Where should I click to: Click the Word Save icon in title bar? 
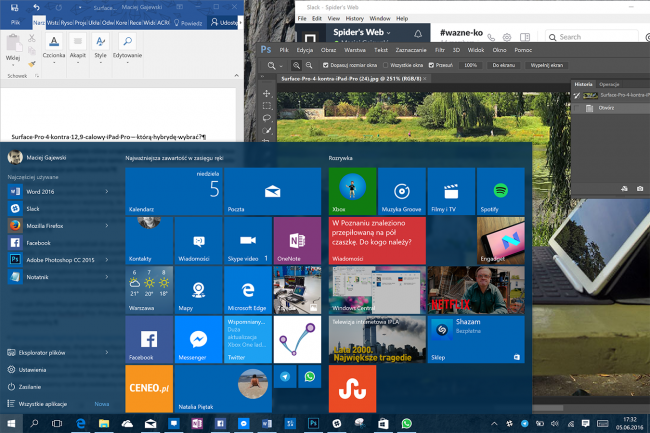click(x=15, y=7)
